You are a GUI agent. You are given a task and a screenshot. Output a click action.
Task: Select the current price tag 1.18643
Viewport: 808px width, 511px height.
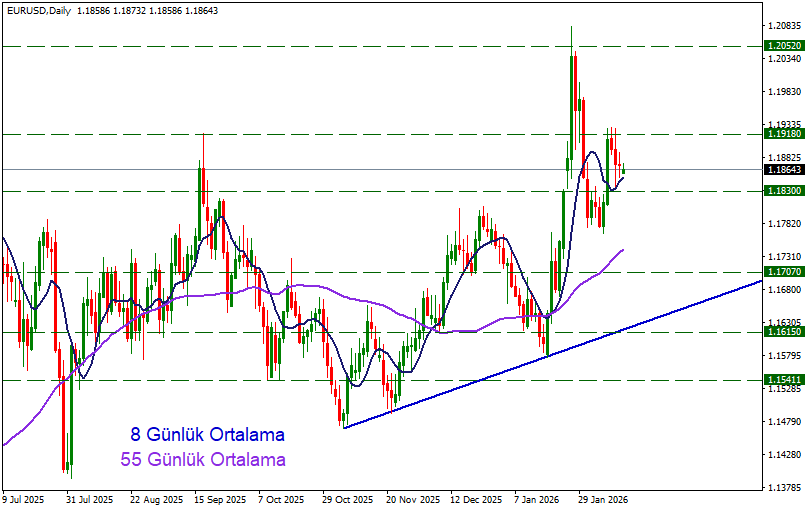point(782,170)
